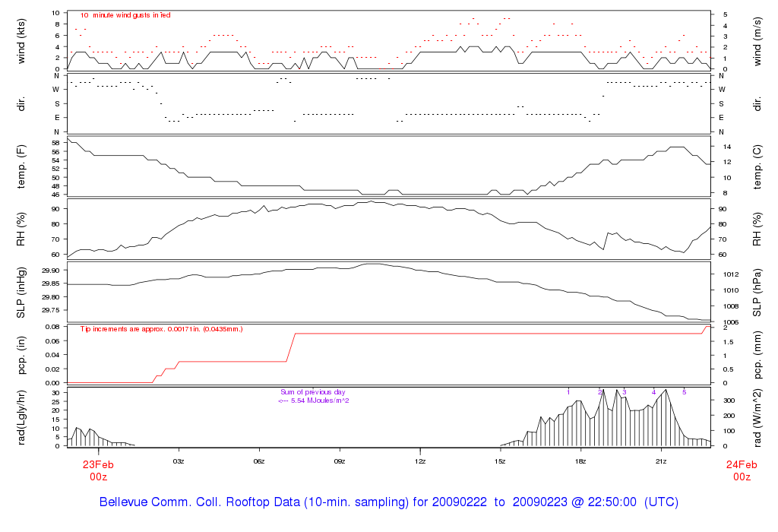Click the '1012' hPa tick value
Viewport: 778px width, 532px height.
point(731,274)
